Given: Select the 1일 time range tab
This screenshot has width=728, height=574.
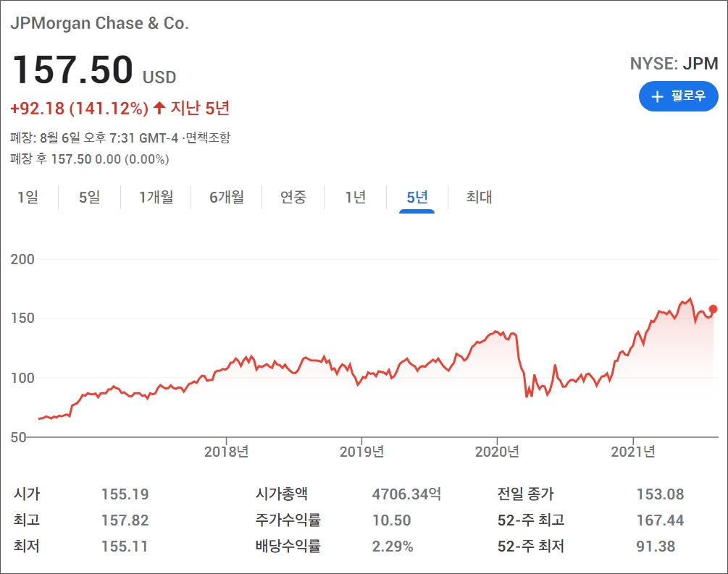Looking at the screenshot, I should click(28, 197).
